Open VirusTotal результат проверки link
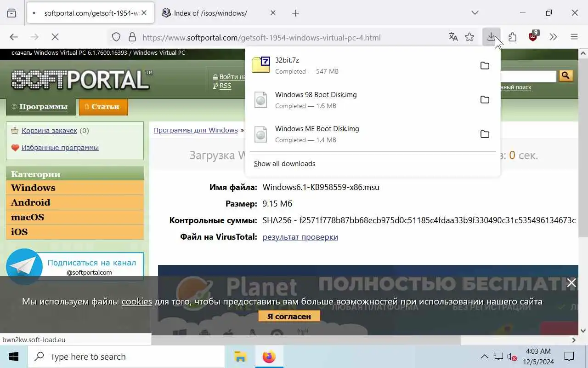Viewport: 588px width, 368px height. (x=300, y=237)
